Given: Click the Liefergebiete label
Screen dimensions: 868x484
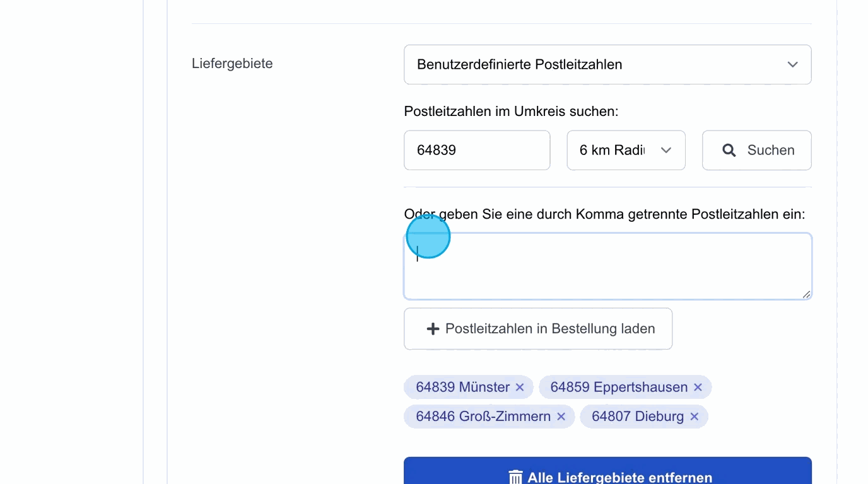Looking at the screenshot, I should click(x=232, y=64).
